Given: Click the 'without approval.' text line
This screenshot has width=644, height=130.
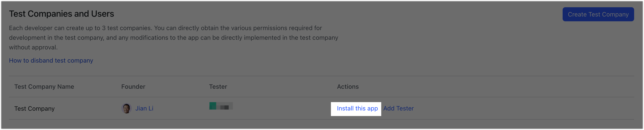Looking at the screenshot, I should [33, 47].
